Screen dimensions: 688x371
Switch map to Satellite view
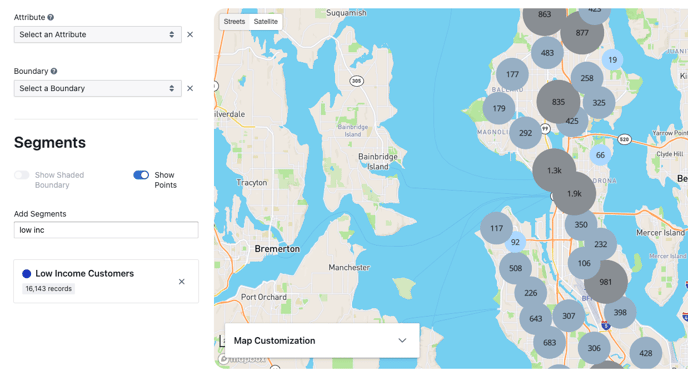point(265,21)
